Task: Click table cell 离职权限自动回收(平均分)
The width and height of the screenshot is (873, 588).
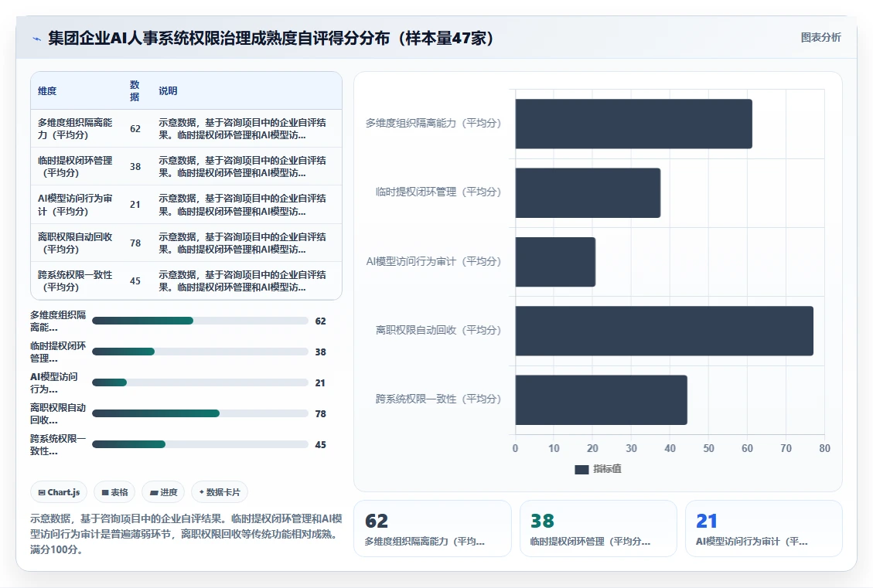Action: (x=75, y=243)
